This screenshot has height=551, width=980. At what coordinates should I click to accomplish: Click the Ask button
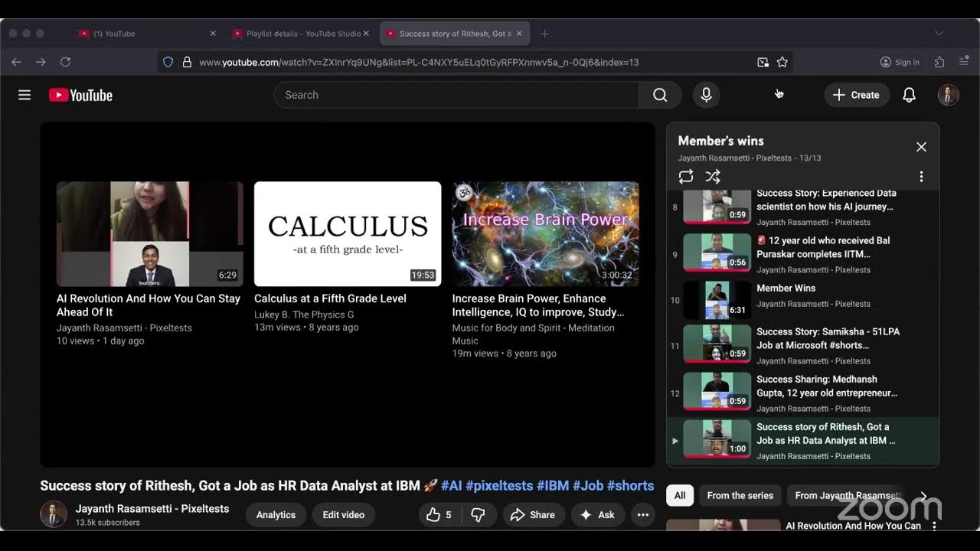click(597, 515)
